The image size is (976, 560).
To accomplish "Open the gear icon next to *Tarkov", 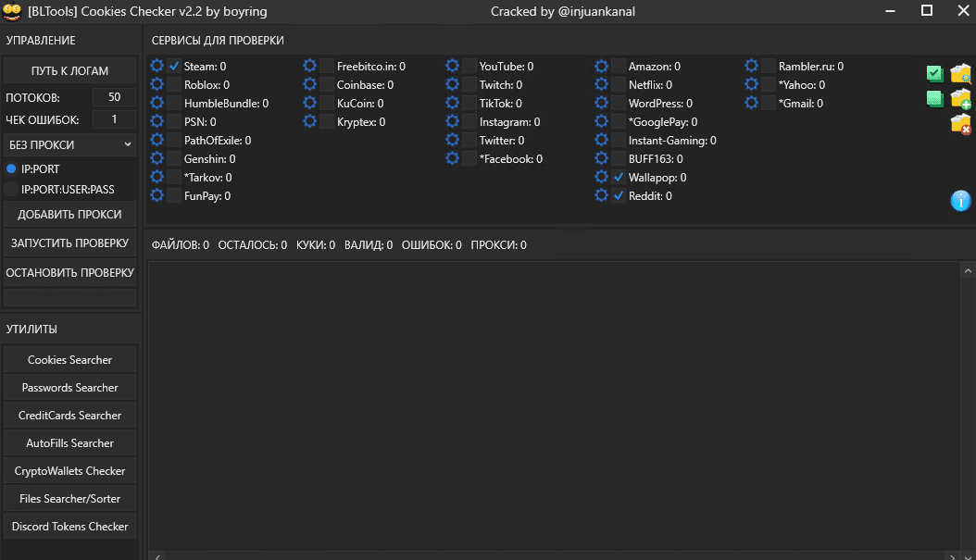I will click(156, 177).
